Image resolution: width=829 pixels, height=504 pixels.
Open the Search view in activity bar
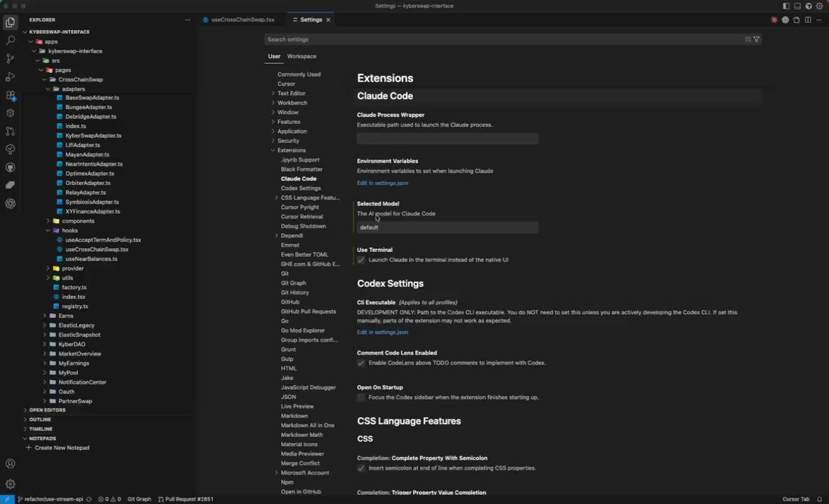point(10,40)
